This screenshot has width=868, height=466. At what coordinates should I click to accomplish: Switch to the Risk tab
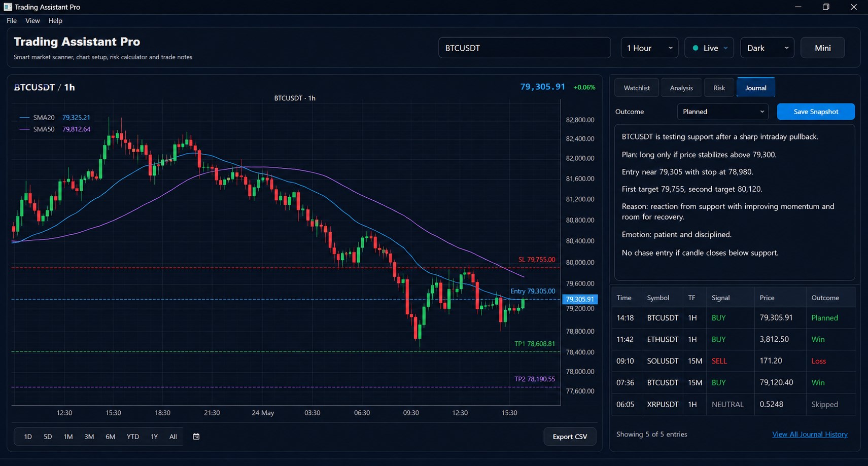tap(719, 88)
